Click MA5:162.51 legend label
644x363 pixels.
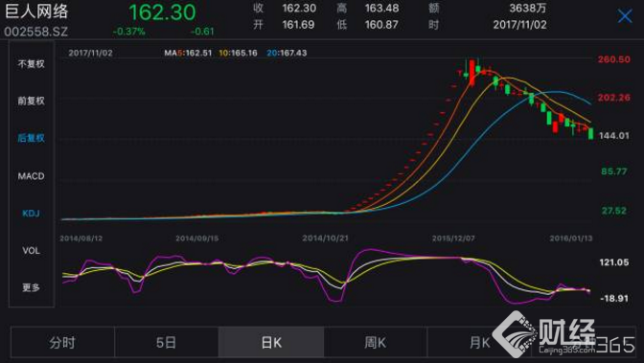[x=188, y=53]
